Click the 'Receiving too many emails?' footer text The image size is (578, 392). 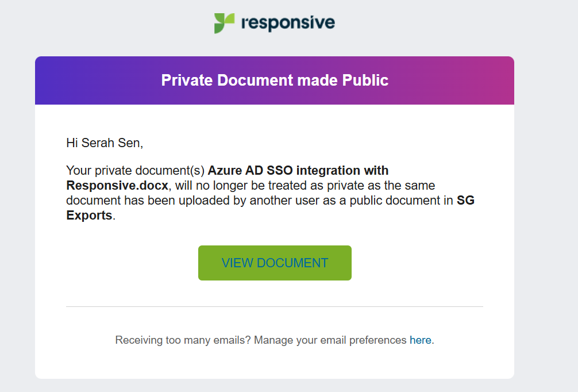click(x=183, y=340)
